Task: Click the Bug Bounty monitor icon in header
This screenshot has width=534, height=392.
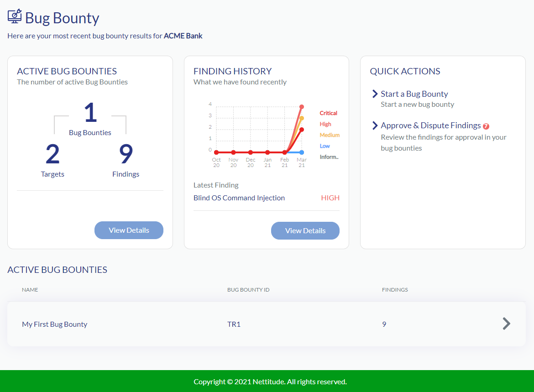Action: 15,16
